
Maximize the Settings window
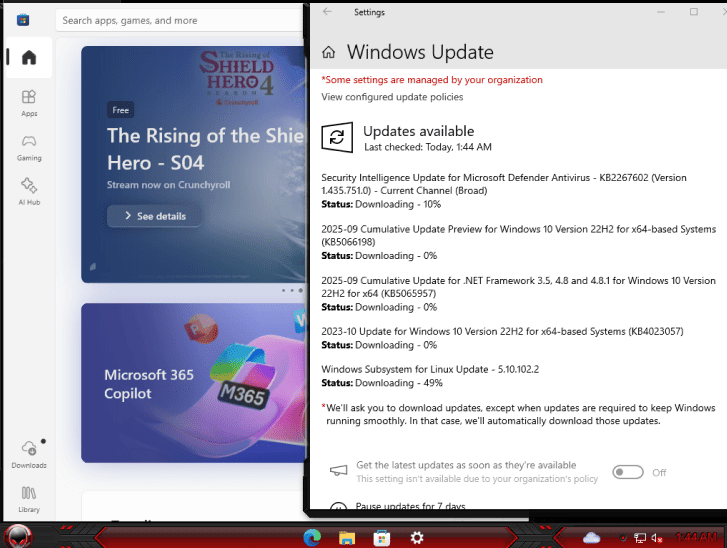tap(694, 12)
